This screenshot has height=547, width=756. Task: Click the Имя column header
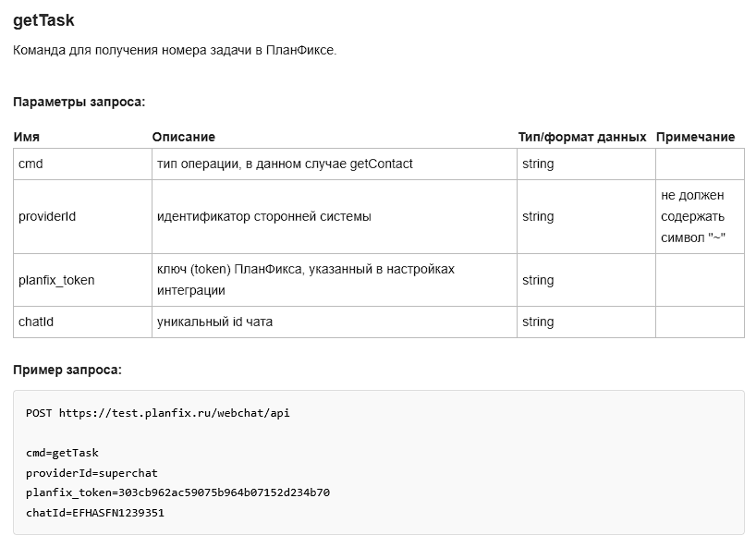(x=27, y=138)
